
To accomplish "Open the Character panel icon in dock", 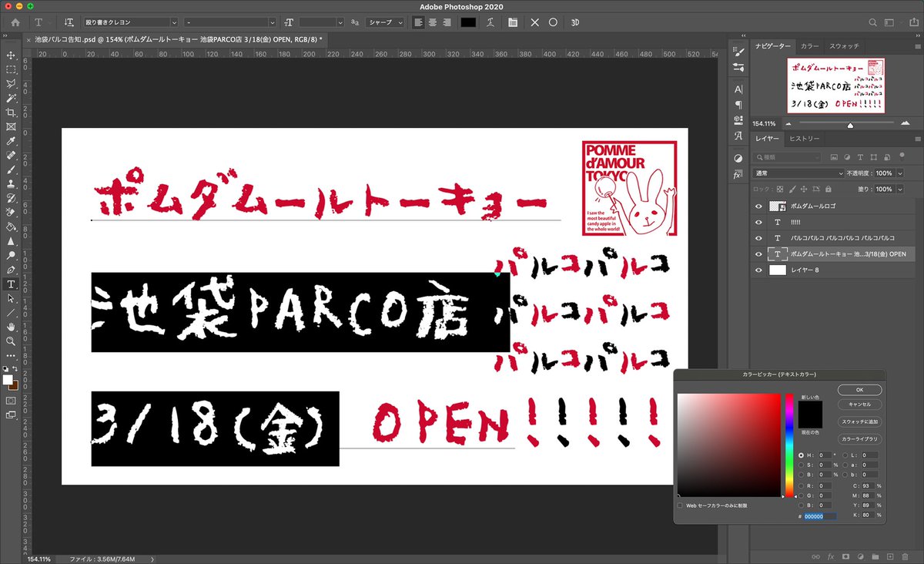I will point(738,89).
